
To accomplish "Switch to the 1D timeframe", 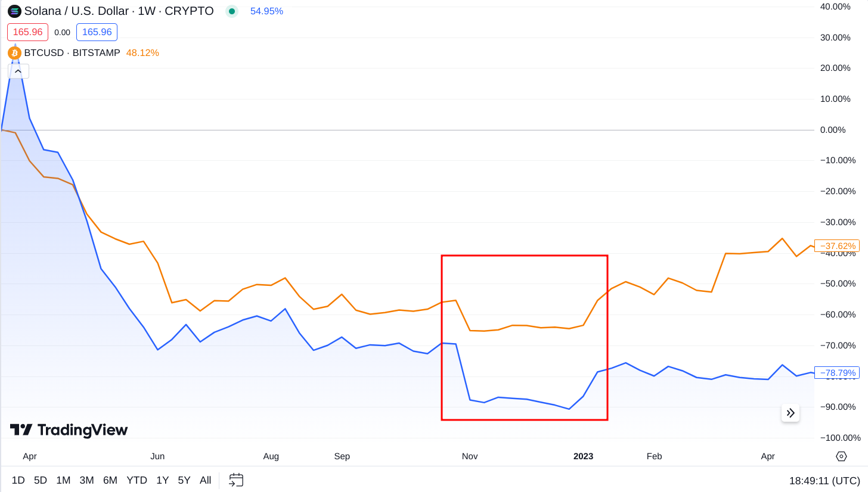I will (18, 479).
